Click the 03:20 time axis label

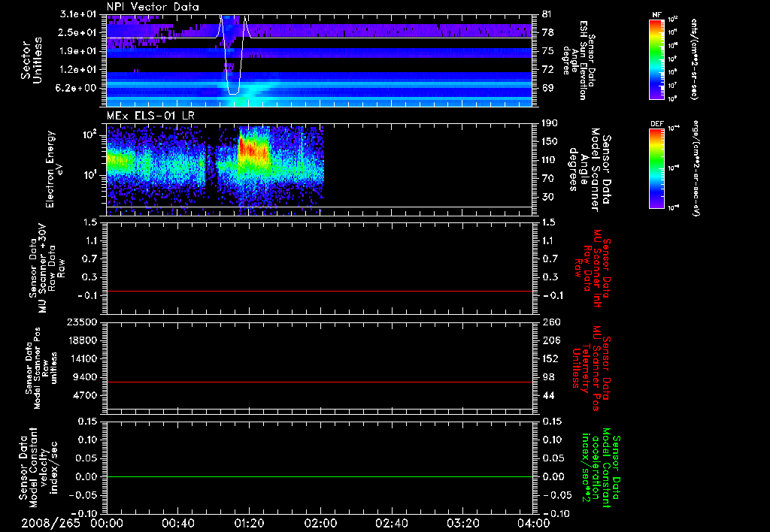coord(462,523)
